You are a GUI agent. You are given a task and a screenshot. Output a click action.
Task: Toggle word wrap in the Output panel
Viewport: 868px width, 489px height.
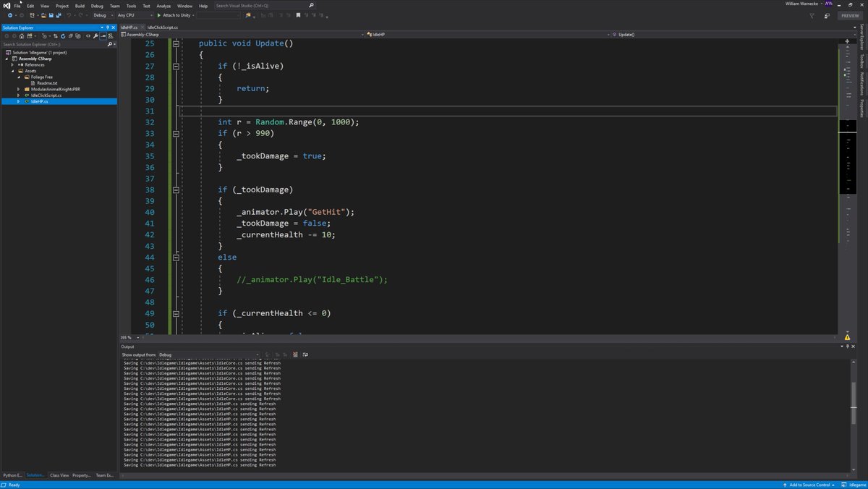305,354
